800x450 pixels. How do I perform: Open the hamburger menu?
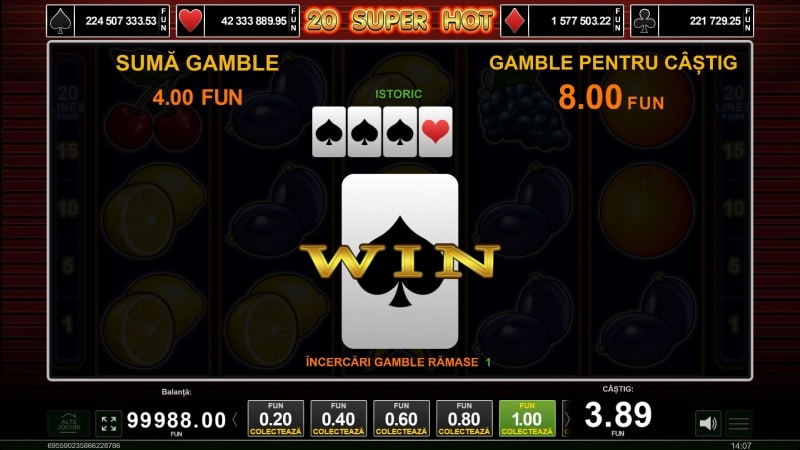pos(739,423)
